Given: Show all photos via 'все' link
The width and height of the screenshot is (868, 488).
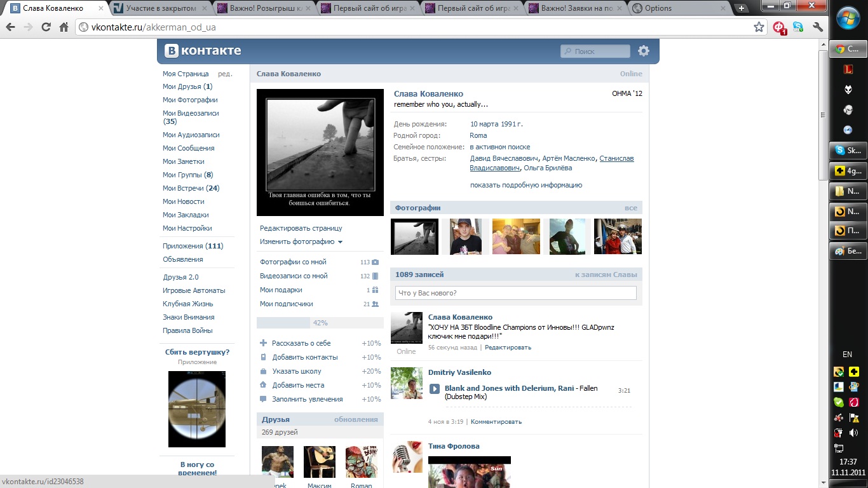Looking at the screenshot, I should point(630,208).
